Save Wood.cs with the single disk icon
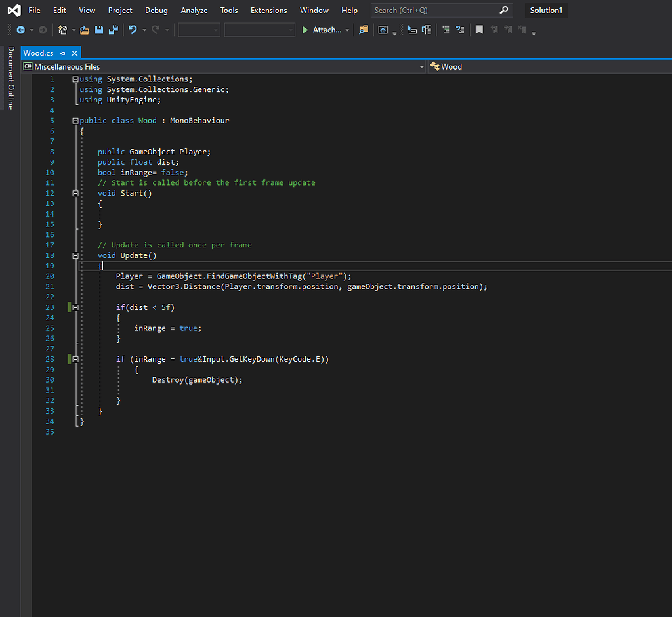The image size is (672, 617). click(x=99, y=30)
